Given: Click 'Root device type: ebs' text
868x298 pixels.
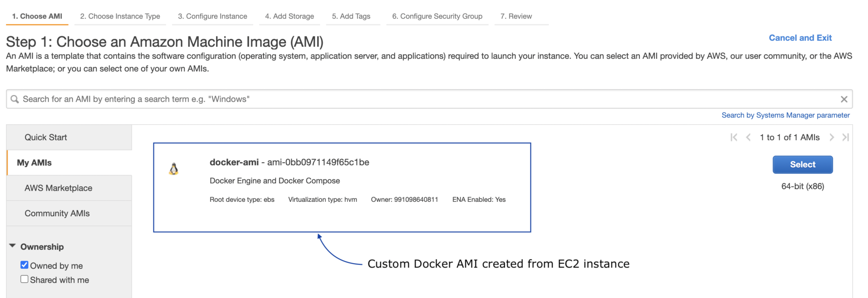Looking at the screenshot, I should 242,200.
